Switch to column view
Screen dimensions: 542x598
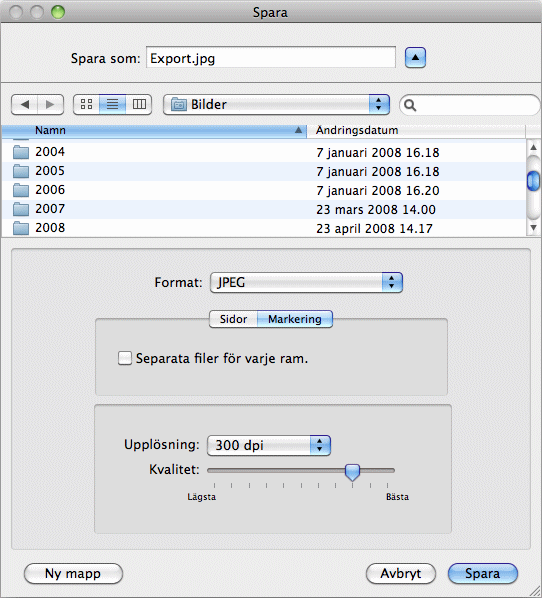pos(139,104)
